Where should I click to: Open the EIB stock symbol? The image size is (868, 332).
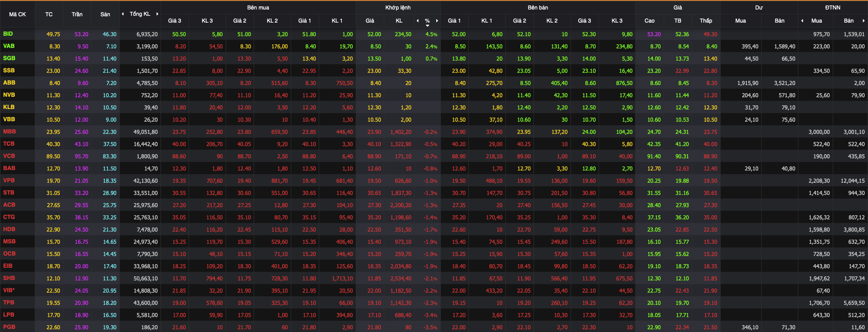[8, 266]
